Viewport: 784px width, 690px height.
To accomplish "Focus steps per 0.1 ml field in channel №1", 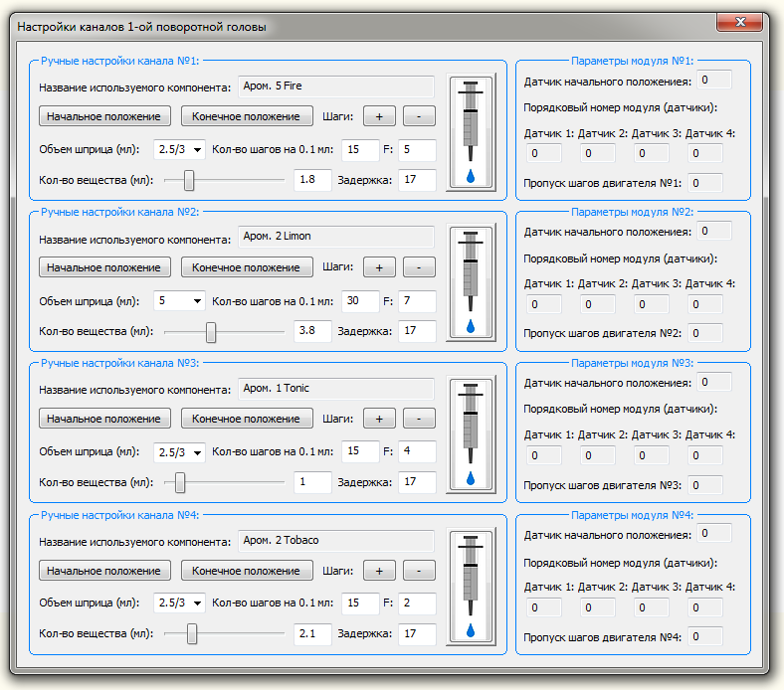I will pyautogui.click(x=360, y=150).
